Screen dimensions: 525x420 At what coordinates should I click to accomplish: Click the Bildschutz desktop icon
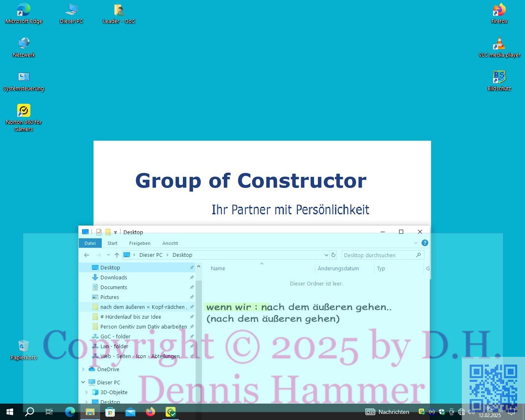point(499,77)
